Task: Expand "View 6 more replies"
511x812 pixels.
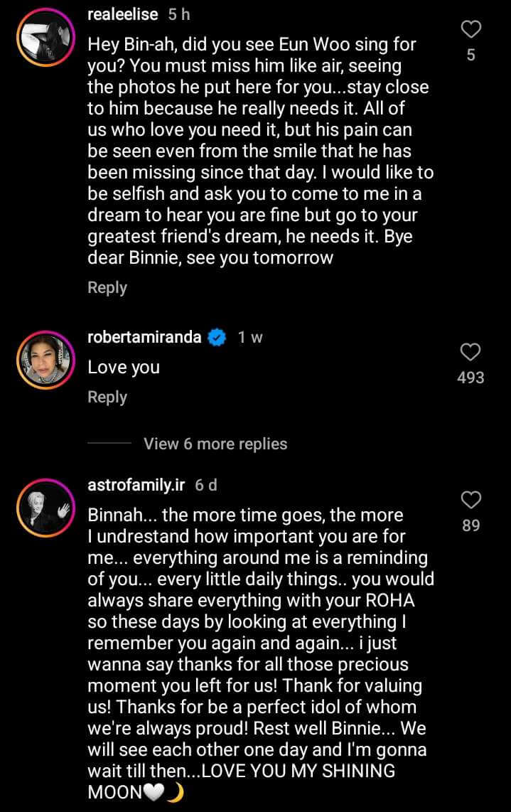Action: 215,444
